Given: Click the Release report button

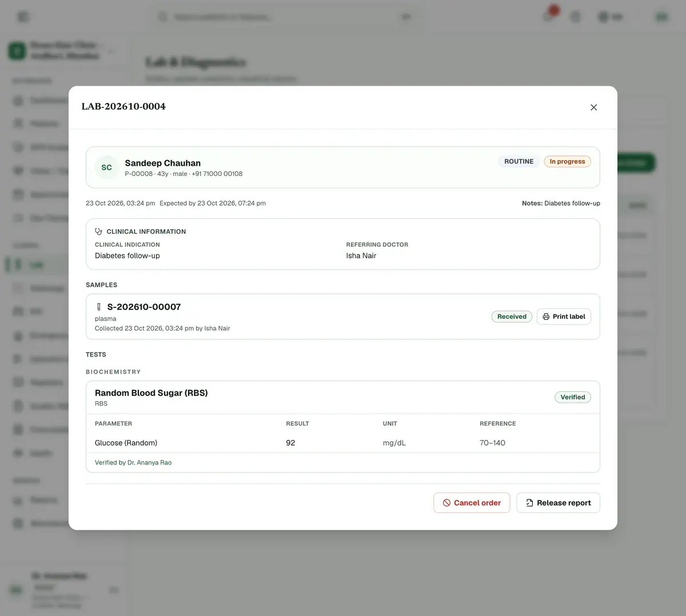Looking at the screenshot, I should (x=558, y=503).
